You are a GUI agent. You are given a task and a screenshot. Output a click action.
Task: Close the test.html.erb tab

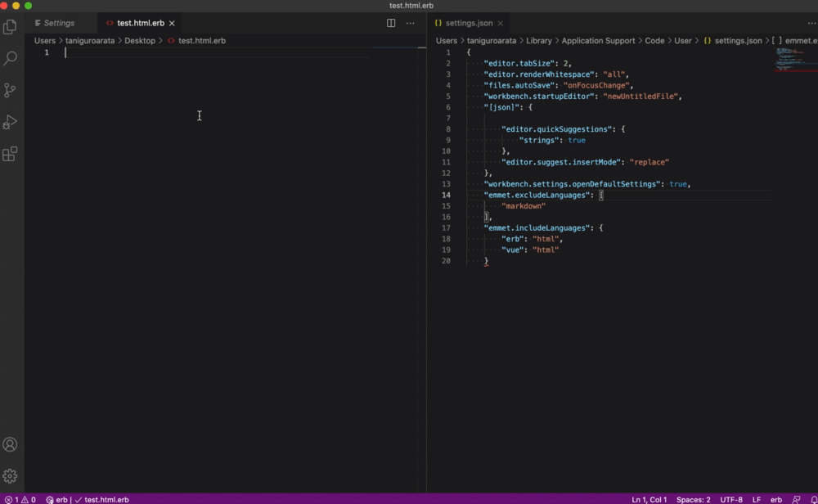[172, 23]
